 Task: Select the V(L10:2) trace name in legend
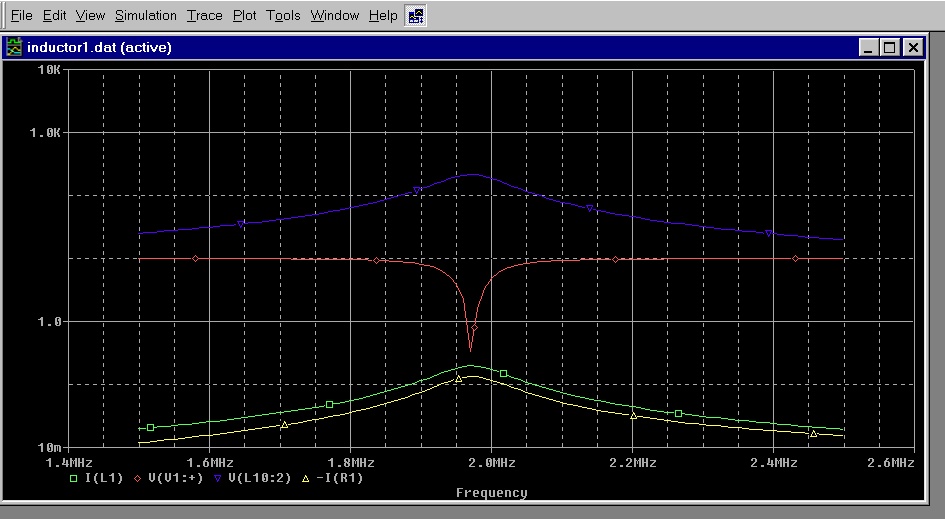(259, 478)
